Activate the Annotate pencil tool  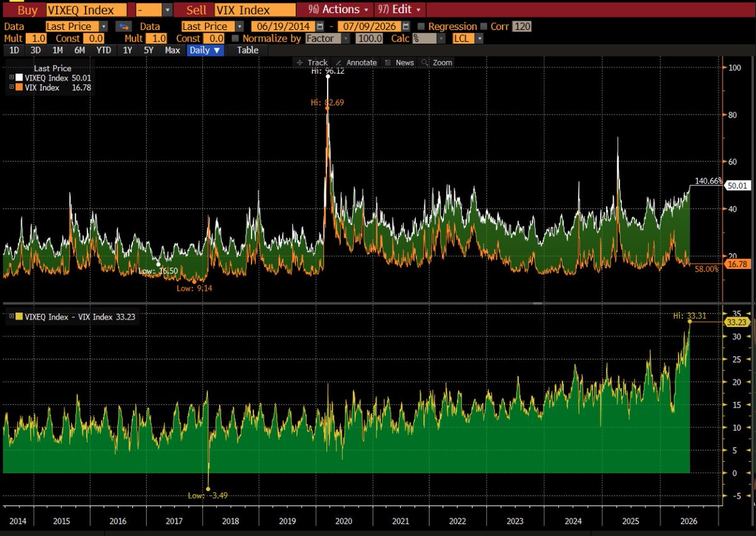point(357,62)
